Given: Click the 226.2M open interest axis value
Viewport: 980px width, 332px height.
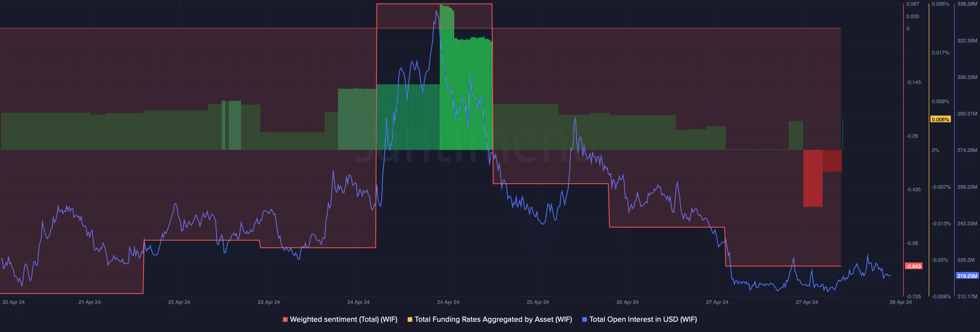Looking at the screenshot, I should (966, 260).
